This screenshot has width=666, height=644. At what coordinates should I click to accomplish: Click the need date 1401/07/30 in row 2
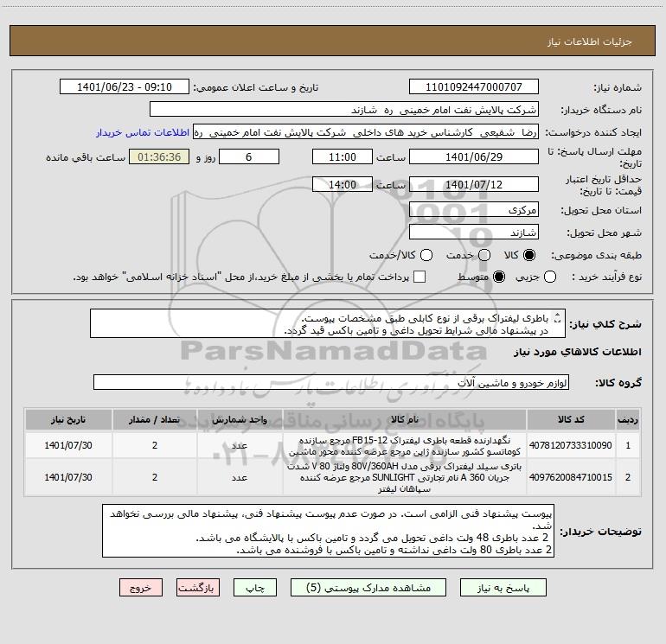[68, 477]
